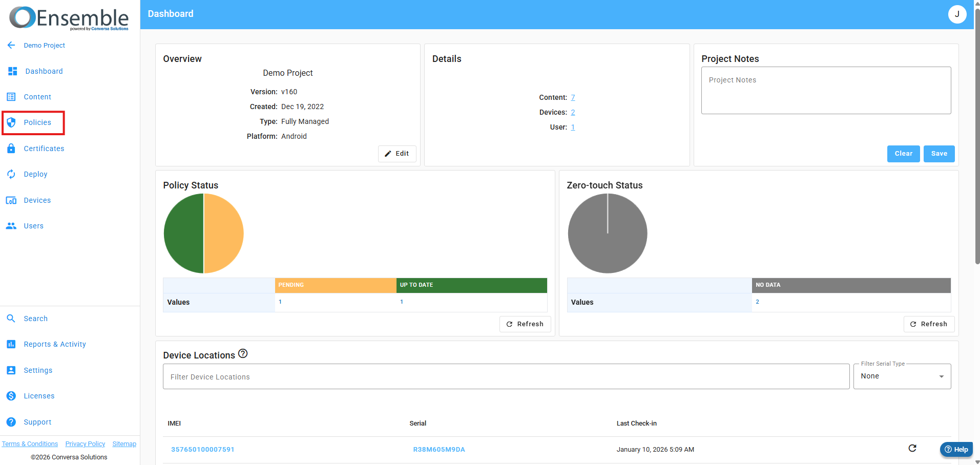Image resolution: width=980 pixels, height=465 pixels.
Task: Click the Device Locations help question icon
Action: [243, 353]
